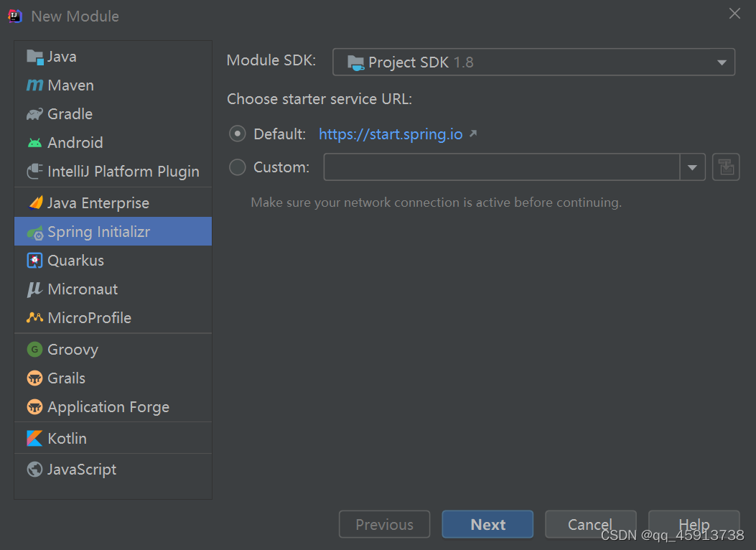The height and width of the screenshot is (550, 756).
Task: Click the IntelliJ IDEA logo in title bar
Action: pyautogui.click(x=15, y=16)
